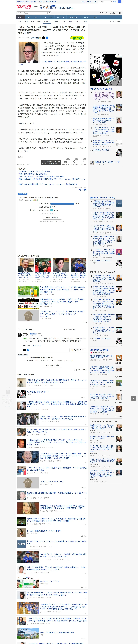Click the もっと見る(378件) comments button

click(x=52, y=365)
